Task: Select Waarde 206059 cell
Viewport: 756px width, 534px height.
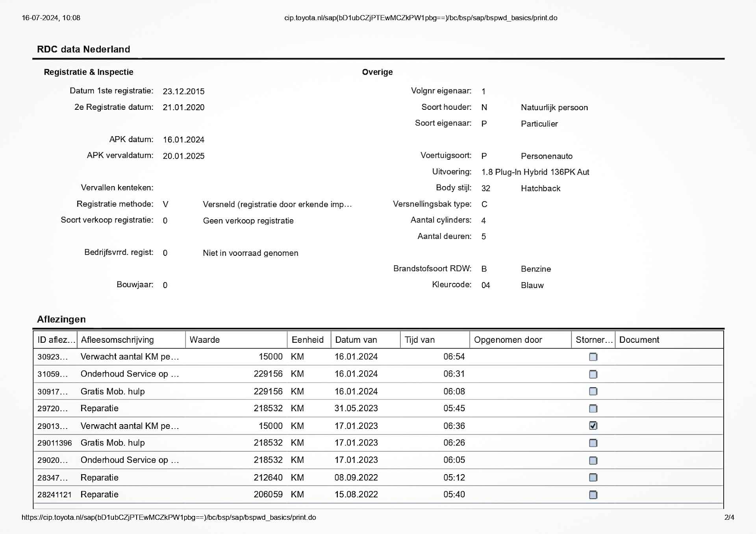Action: pos(268,495)
